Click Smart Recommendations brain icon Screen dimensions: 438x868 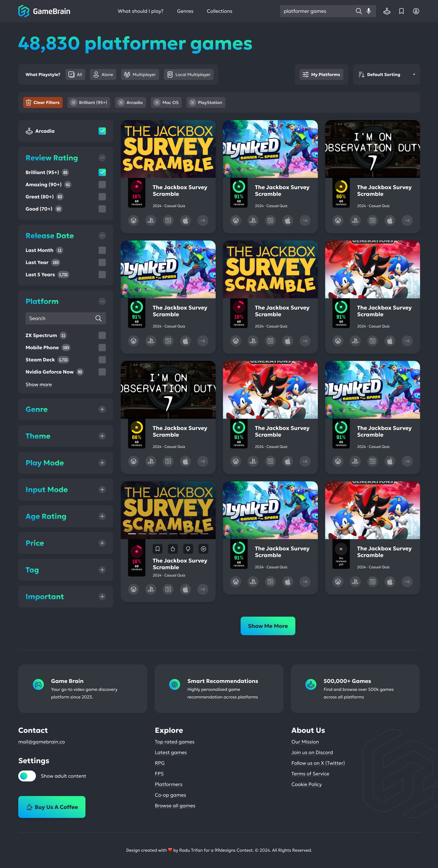tap(175, 684)
